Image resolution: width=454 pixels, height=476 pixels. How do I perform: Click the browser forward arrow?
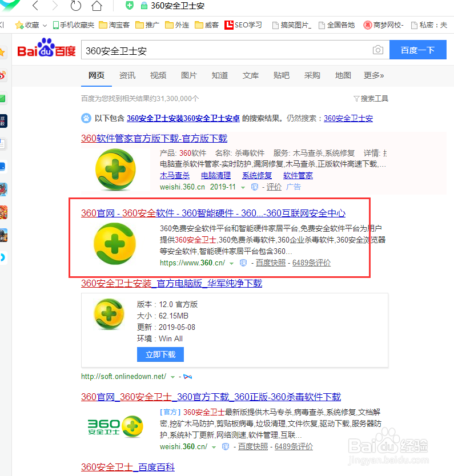tap(55, 6)
